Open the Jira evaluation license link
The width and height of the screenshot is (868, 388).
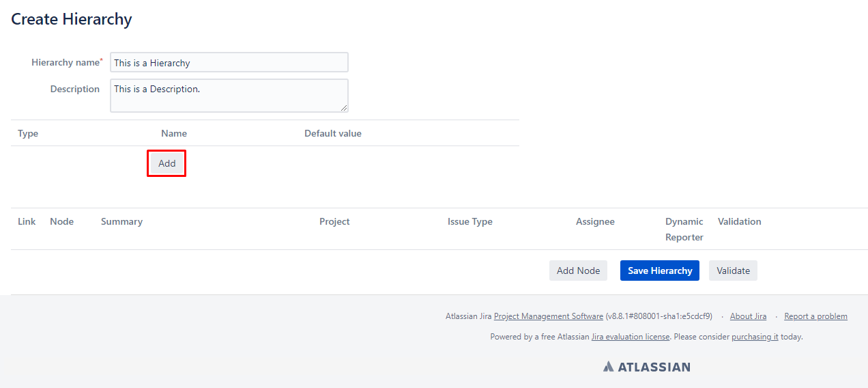[x=630, y=337]
